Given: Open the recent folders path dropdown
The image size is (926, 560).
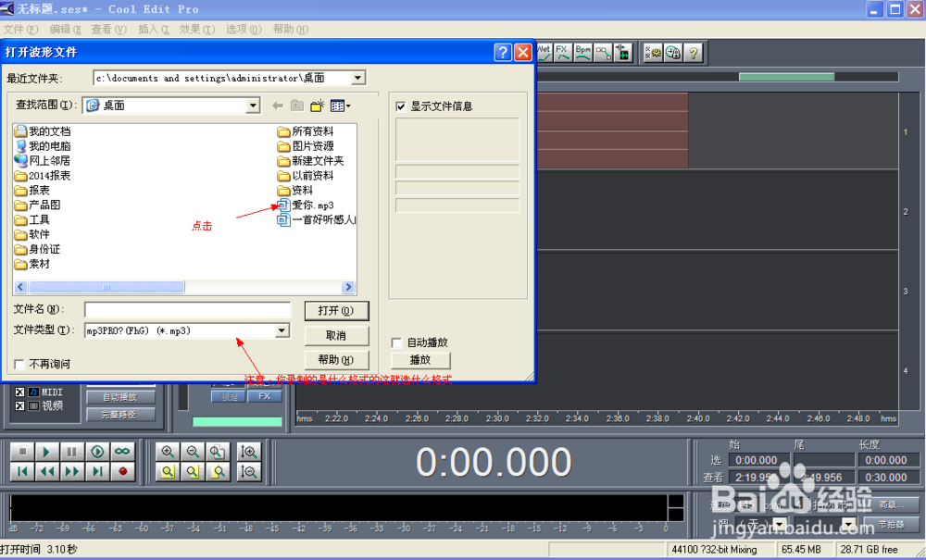Looking at the screenshot, I should 357,78.
